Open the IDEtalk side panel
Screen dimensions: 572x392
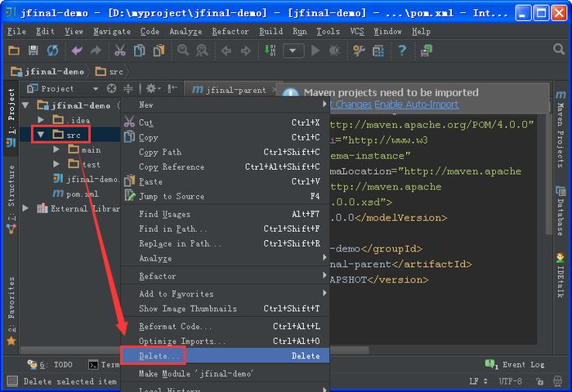click(x=561, y=275)
